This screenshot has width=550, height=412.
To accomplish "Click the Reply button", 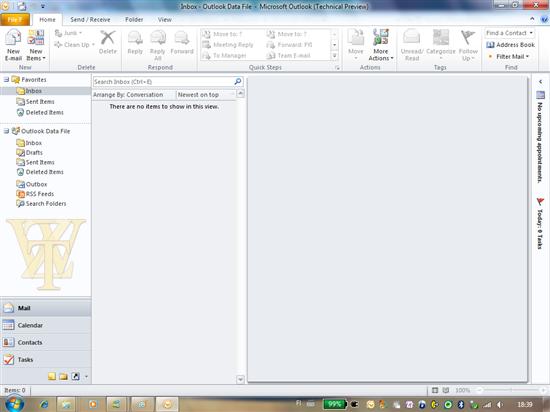I will [135, 42].
